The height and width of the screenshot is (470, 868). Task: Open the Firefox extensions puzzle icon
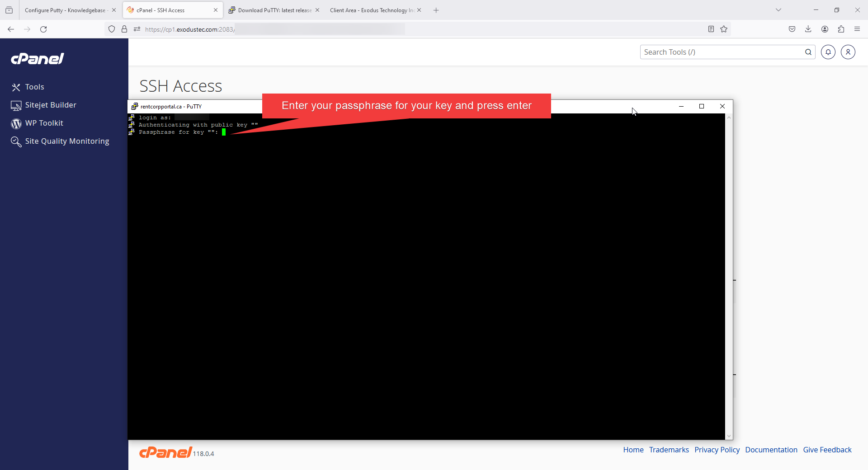click(x=841, y=29)
